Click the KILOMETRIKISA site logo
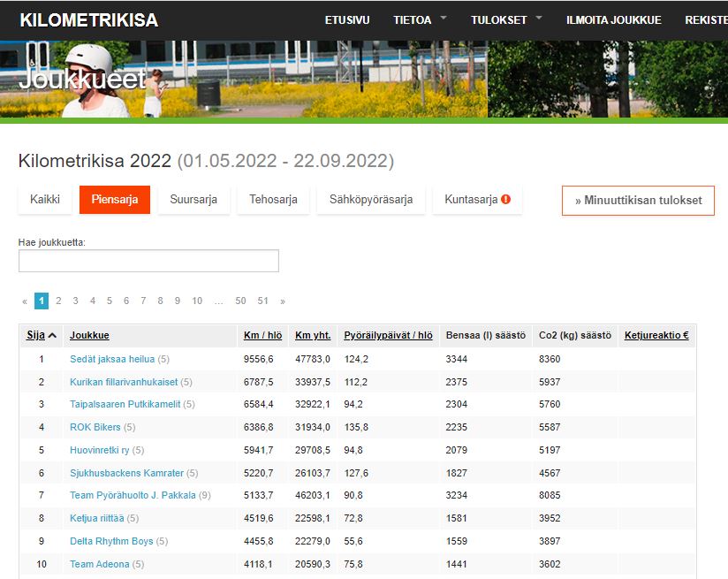 [88, 19]
